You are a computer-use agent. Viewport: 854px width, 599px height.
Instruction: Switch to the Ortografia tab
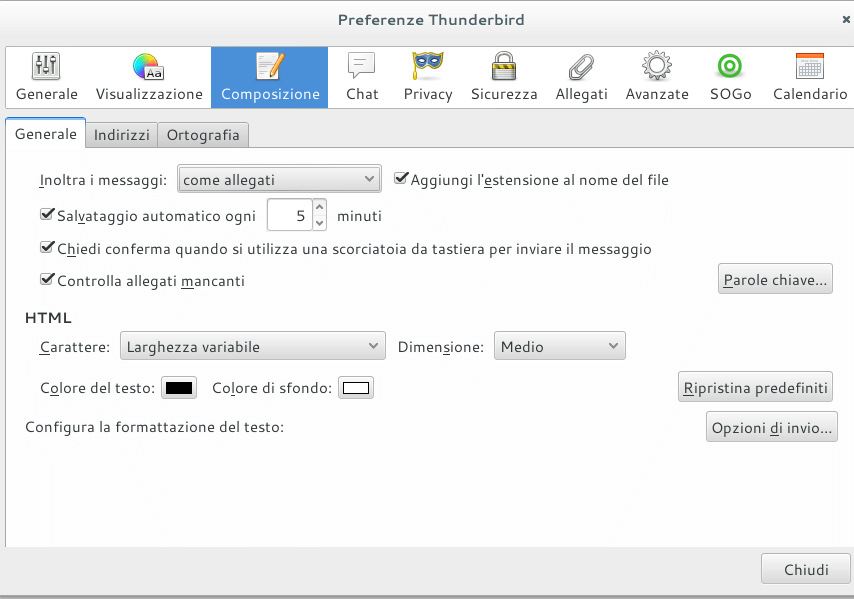(203, 135)
